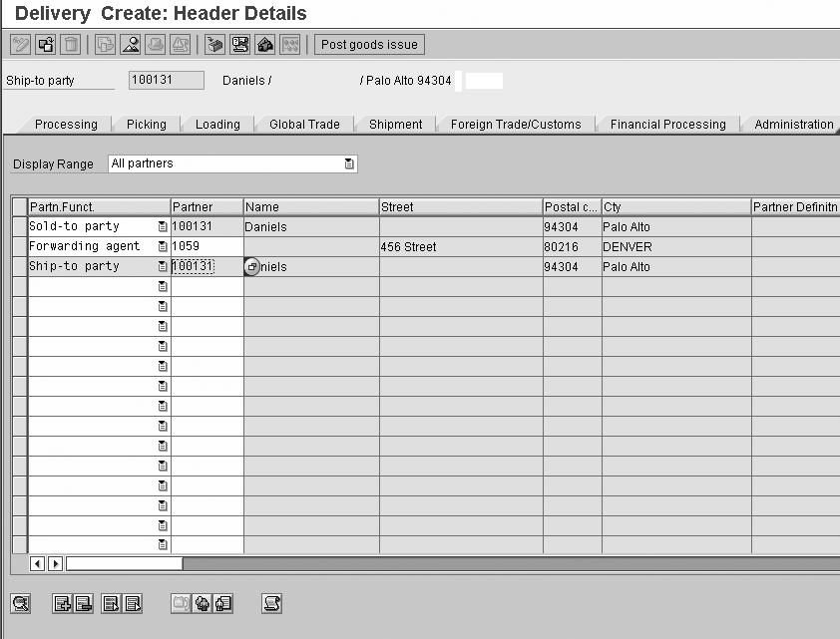Viewport: 840px width, 639px height.
Task: Click the person-over-mountain toolbar icon
Action: pyautogui.click(x=130, y=45)
